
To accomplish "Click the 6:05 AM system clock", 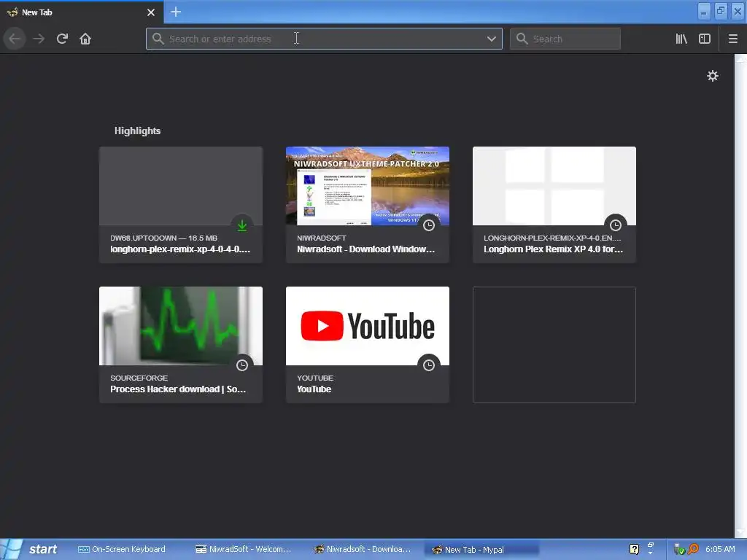I will 720,549.
